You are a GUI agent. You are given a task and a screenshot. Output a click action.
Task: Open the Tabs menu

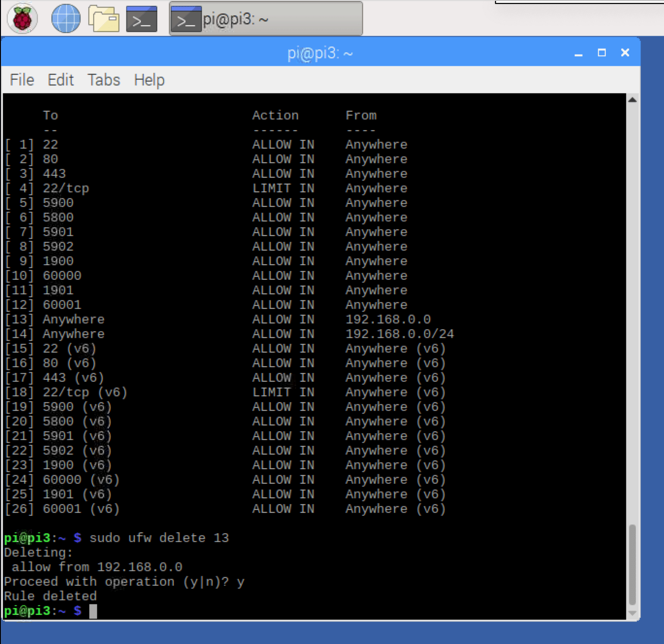click(103, 80)
